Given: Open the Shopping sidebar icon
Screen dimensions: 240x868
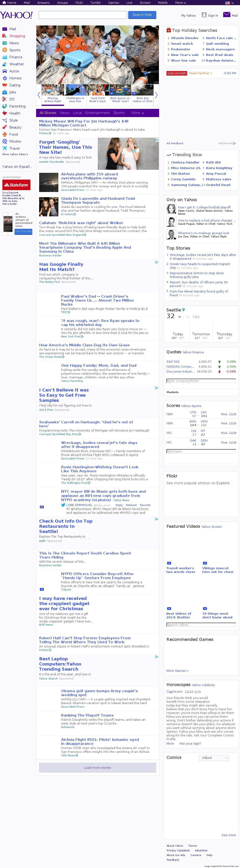Looking at the screenshot, I should (x=4, y=36).
